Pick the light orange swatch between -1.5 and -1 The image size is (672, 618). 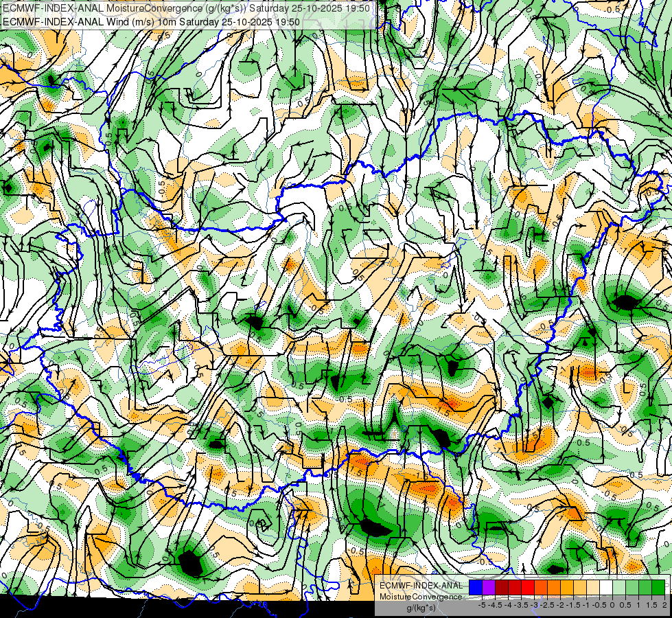tap(580, 587)
